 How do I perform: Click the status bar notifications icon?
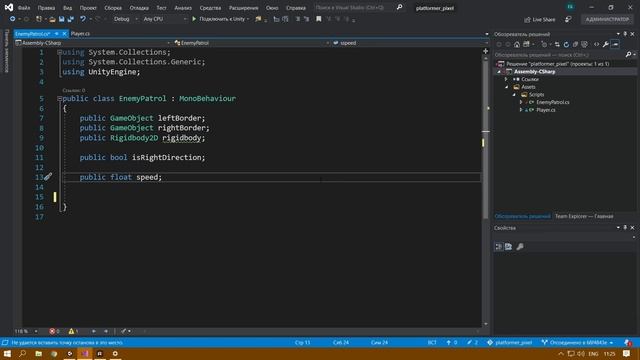pos(628,342)
